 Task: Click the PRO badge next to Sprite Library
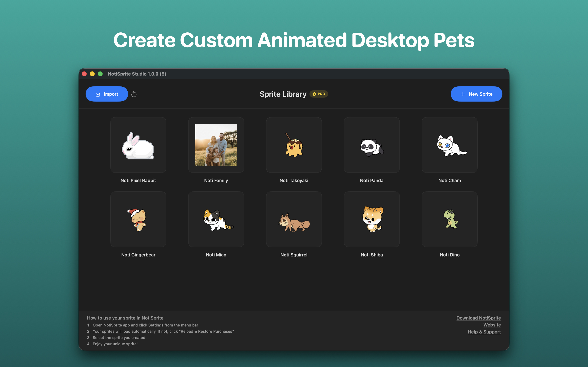319,94
